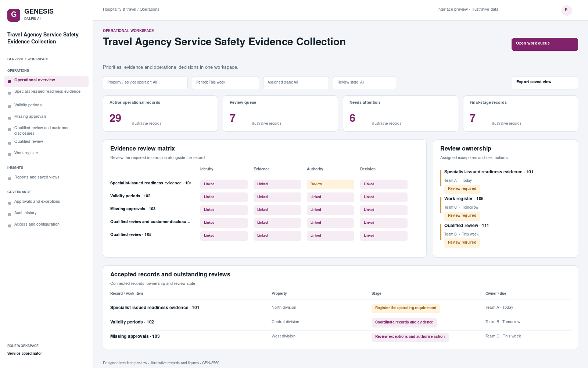Open the Property / service operator filter

click(145, 83)
